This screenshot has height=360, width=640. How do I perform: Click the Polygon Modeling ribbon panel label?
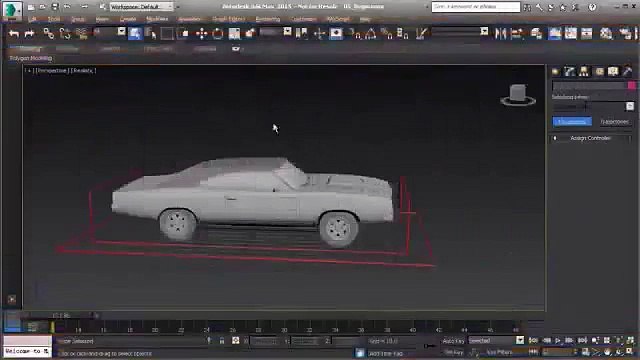(31, 58)
